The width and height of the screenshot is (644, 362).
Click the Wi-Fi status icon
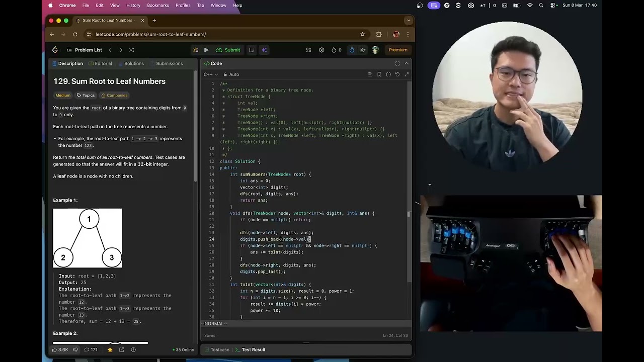click(529, 5)
